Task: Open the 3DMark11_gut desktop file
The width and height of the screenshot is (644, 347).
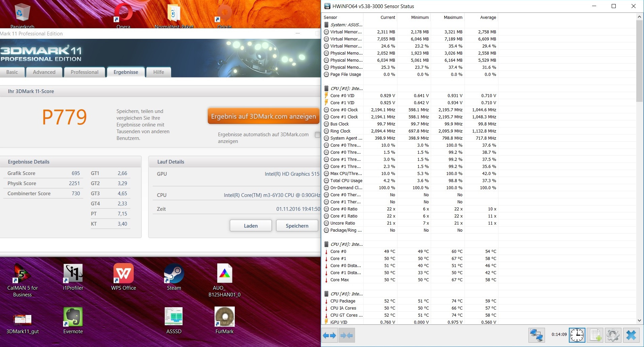Action: pos(22,321)
